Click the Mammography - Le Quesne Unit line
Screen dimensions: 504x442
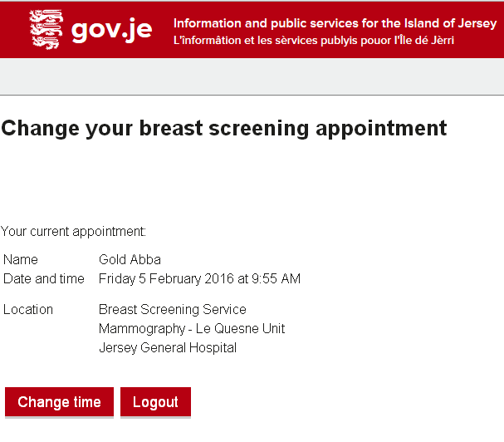[192, 329]
